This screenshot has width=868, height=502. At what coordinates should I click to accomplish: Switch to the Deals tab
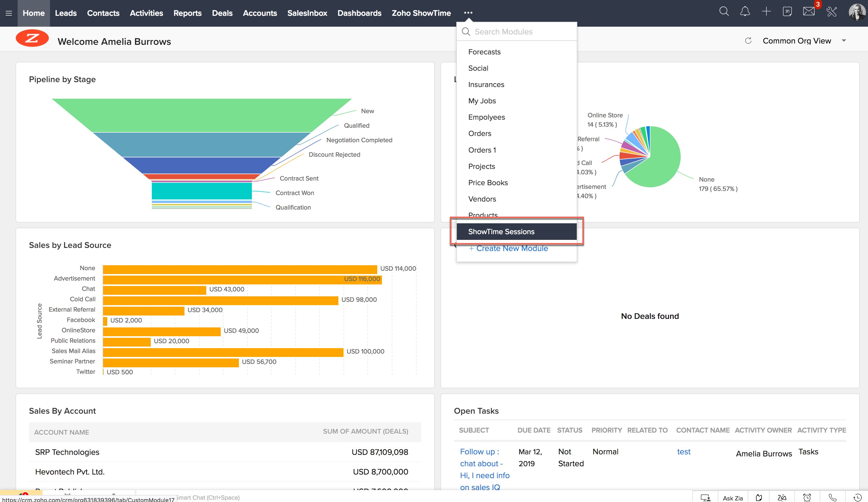222,13
